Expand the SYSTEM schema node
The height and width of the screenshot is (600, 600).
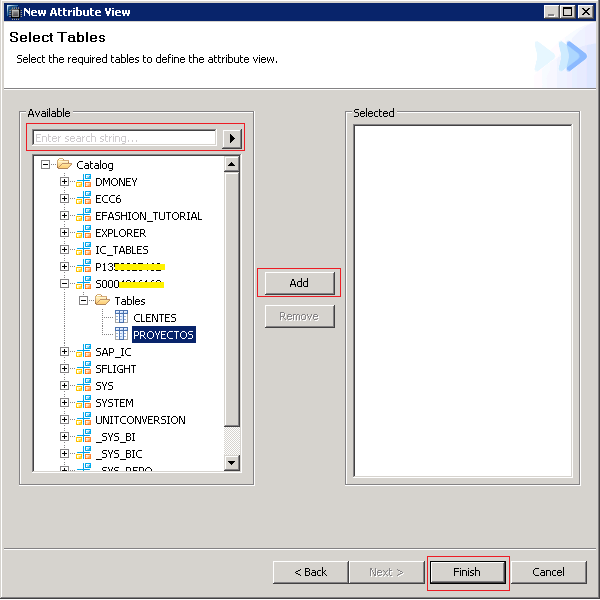[65, 403]
